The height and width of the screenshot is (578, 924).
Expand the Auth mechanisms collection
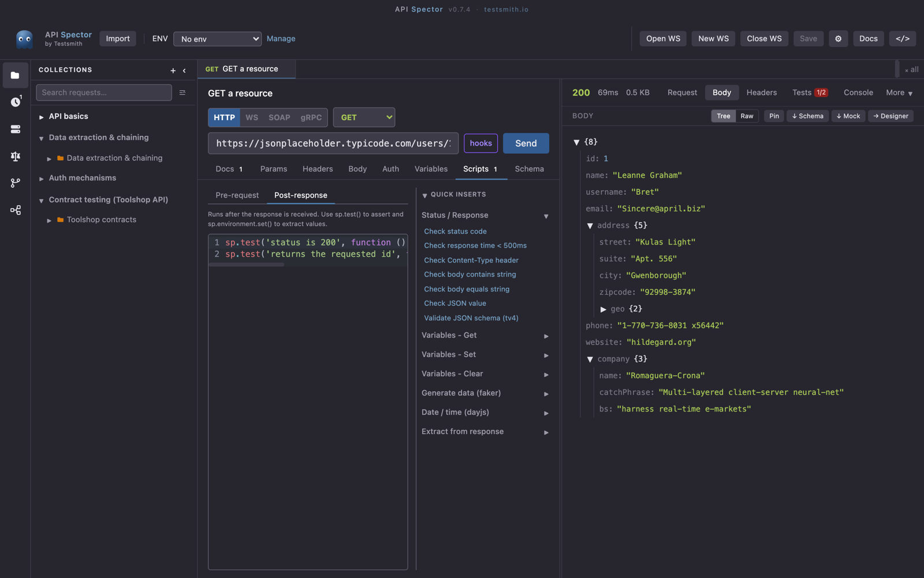pos(42,179)
